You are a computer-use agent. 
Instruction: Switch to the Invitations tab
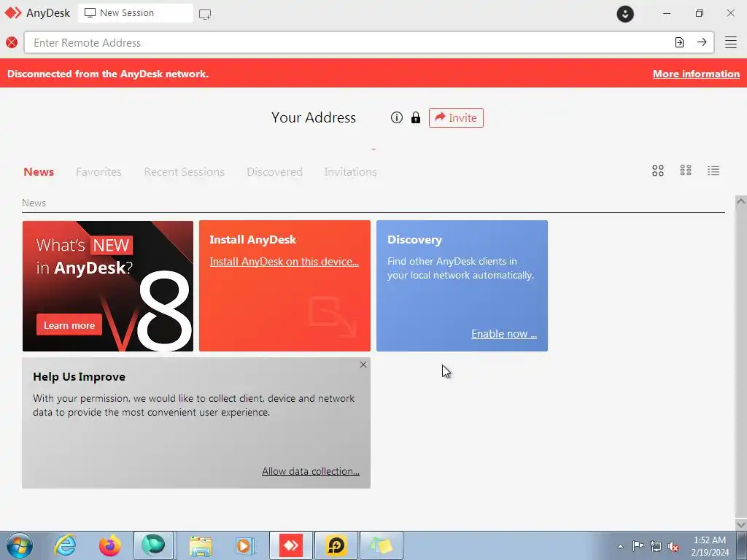point(351,172)
